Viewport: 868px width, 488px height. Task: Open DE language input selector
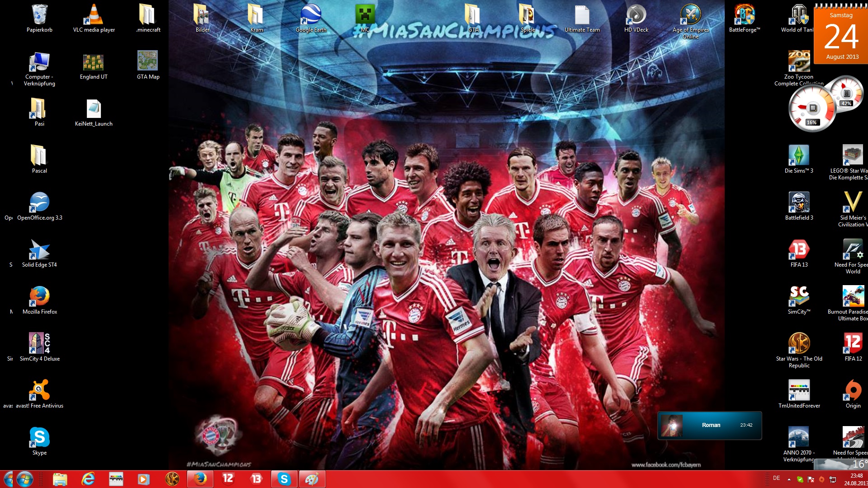pyautogui.click(x=776, y=478)
